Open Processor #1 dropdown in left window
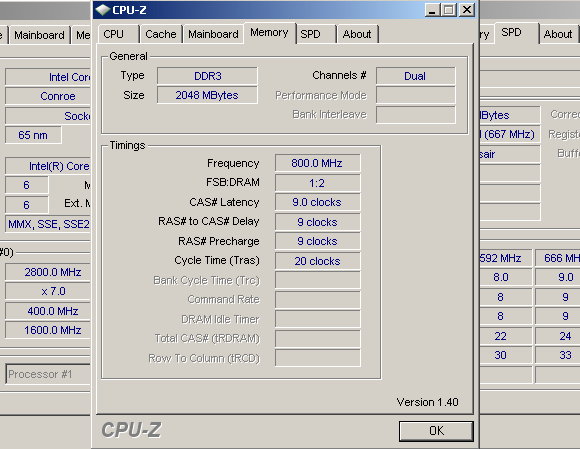The image size is (580, 449). [x=47, y=374]
